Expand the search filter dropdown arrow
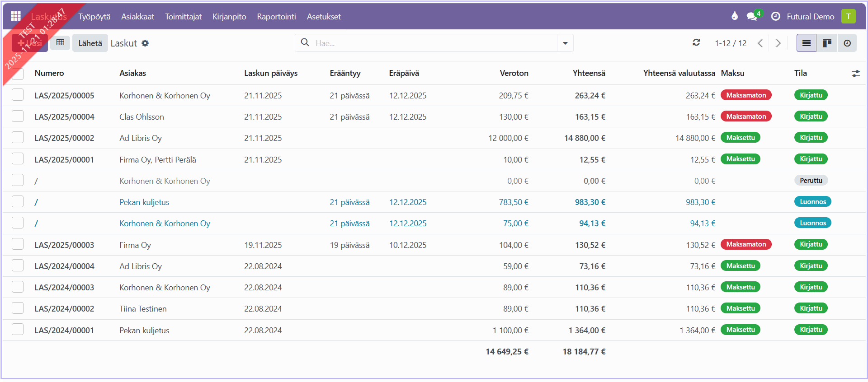 coord(565,43)
